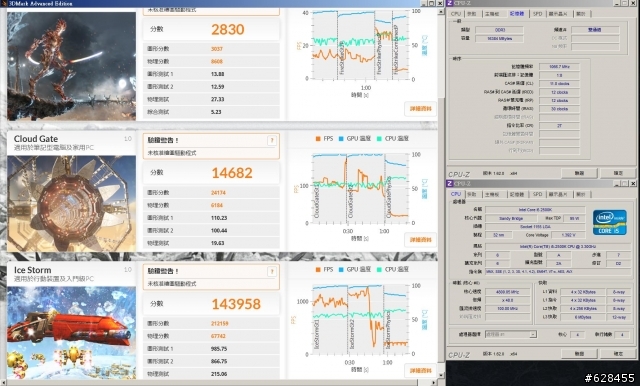Click 驗證 button in the lower CPU-Z window

[580, 353]
